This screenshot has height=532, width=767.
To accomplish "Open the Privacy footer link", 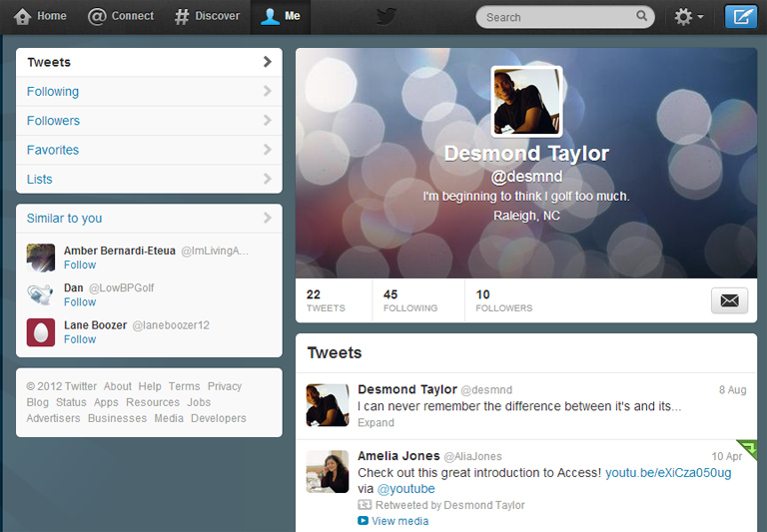I will (225, 386).
